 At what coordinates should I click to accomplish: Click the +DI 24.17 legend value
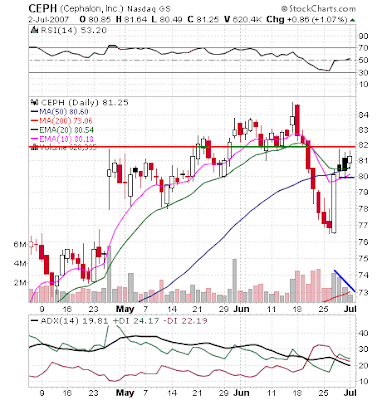[x=136, y=321]
